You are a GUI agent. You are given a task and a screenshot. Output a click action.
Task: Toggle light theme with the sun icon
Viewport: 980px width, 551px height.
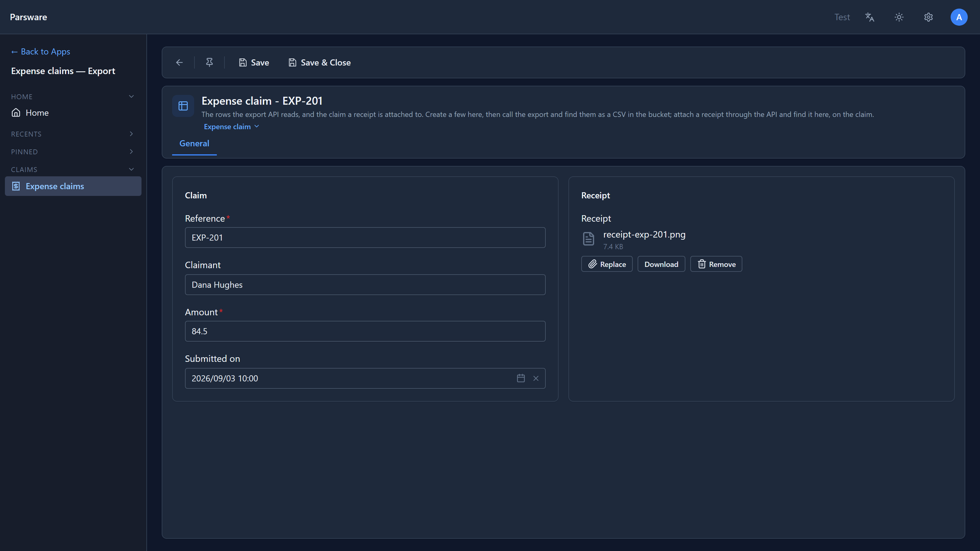899,17
